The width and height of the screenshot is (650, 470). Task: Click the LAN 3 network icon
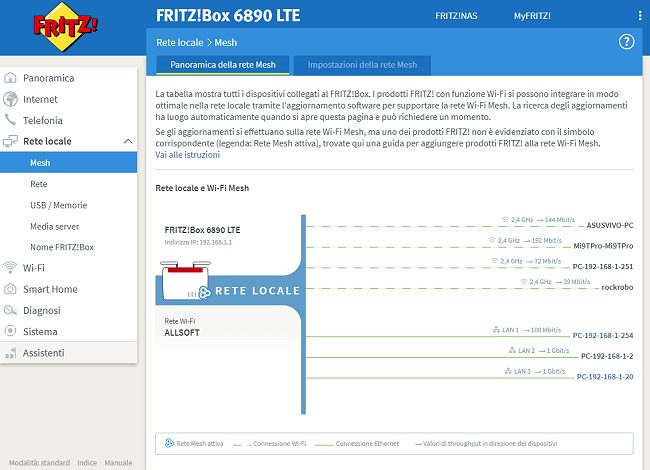(x=508, y=371)
